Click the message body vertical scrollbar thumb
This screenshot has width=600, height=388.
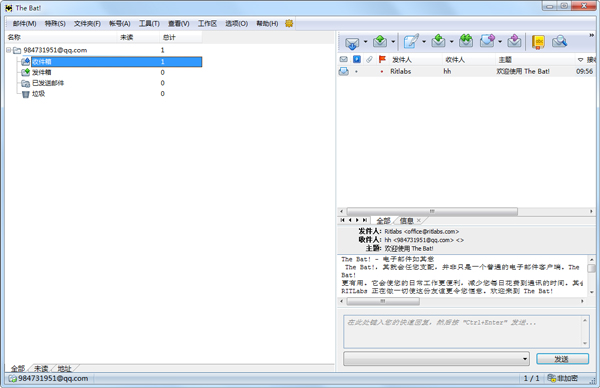click(591, 268)
